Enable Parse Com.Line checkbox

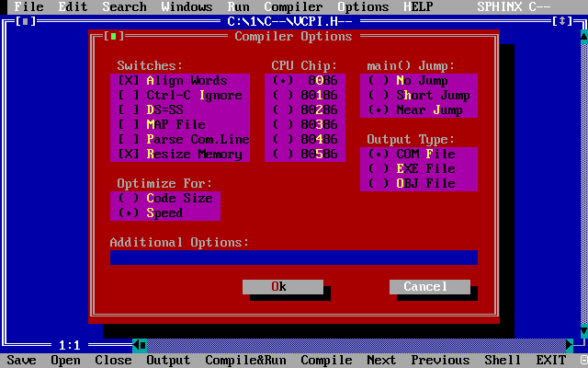(180, 139)
